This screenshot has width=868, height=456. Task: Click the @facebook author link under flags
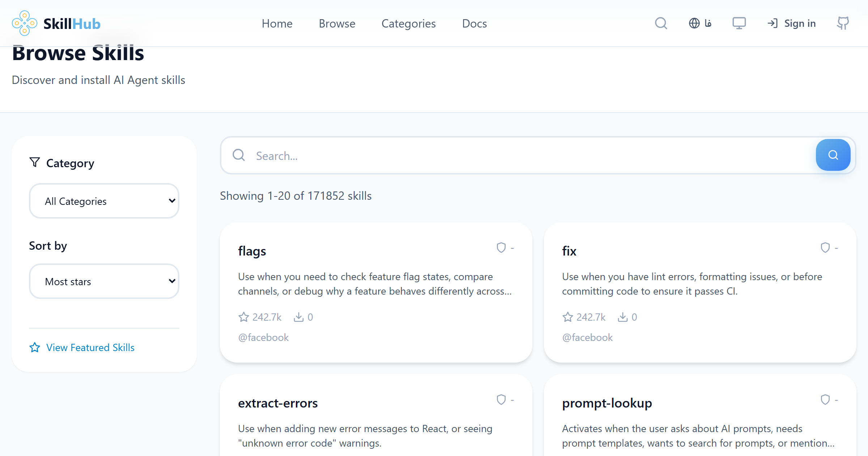pyautogui.click(x=263, y=337)
